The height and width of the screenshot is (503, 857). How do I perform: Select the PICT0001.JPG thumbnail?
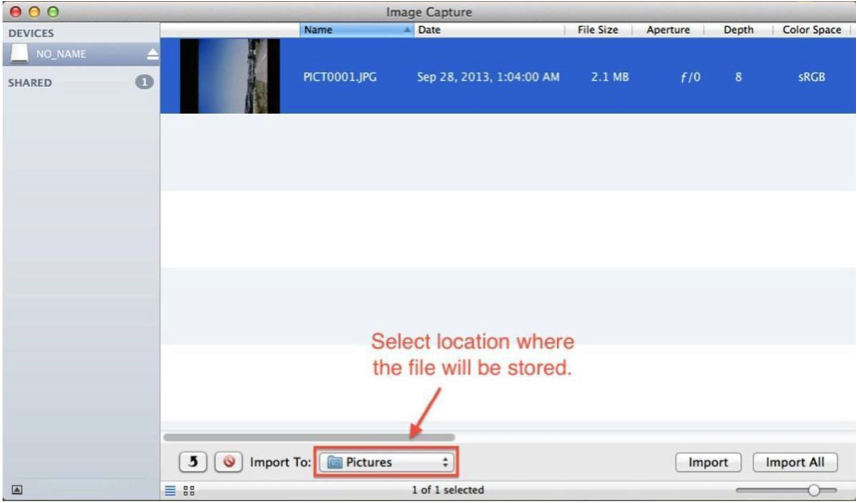[x=230, y=76]
